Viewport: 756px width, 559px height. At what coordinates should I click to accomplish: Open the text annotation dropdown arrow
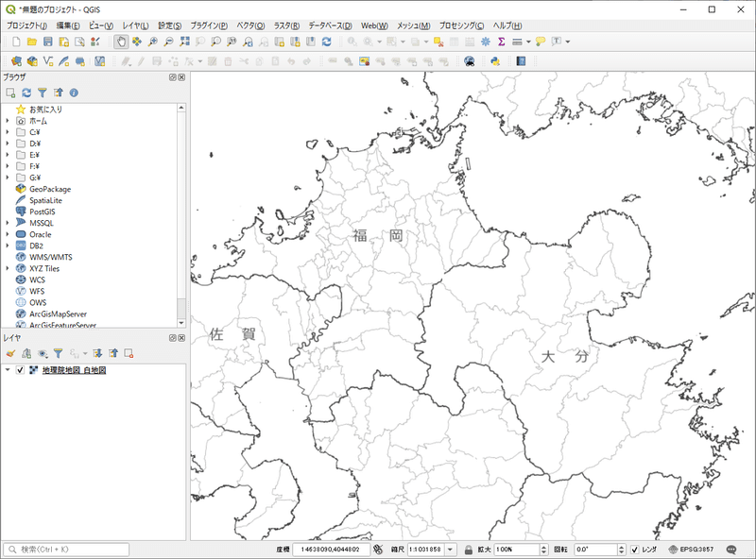[568, 42]
